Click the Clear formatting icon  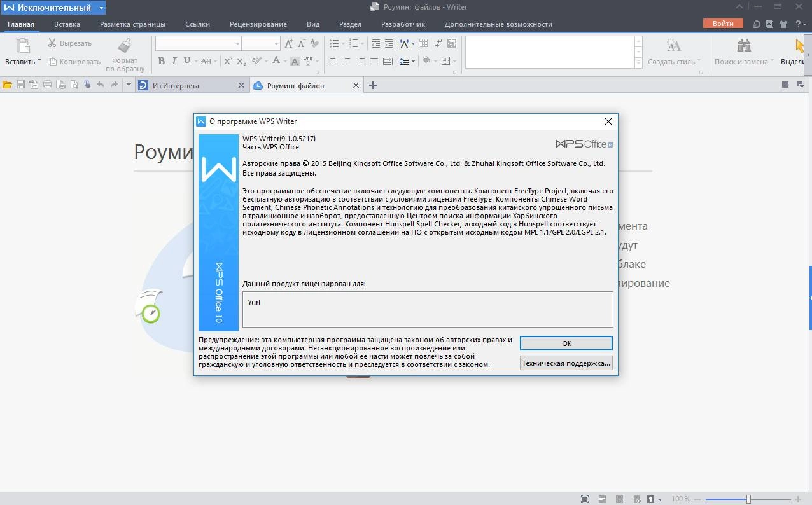(314, 43)
